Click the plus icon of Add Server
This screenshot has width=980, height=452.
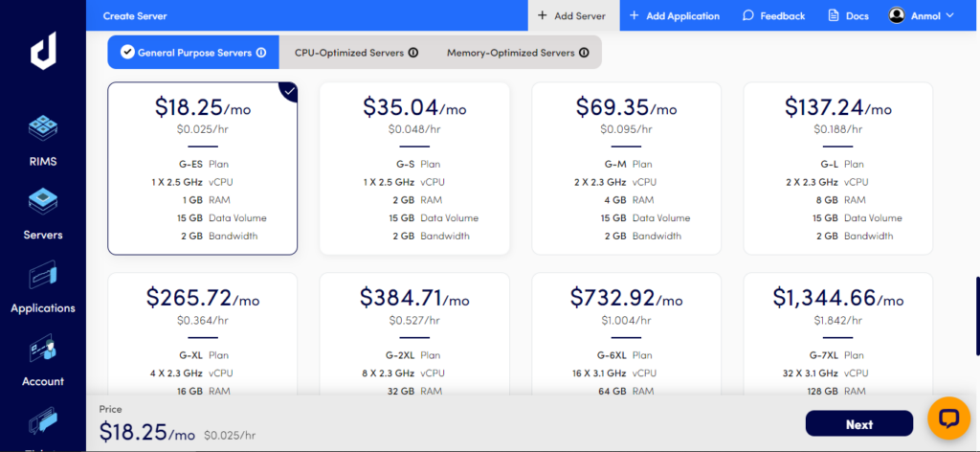click(542, 15)
